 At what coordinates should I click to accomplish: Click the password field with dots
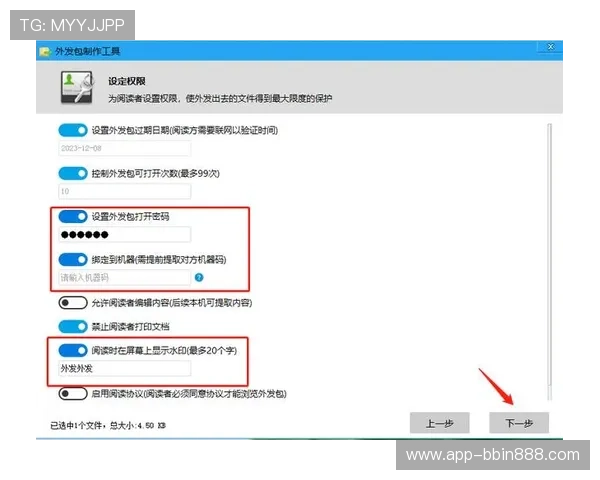point(125,235)
